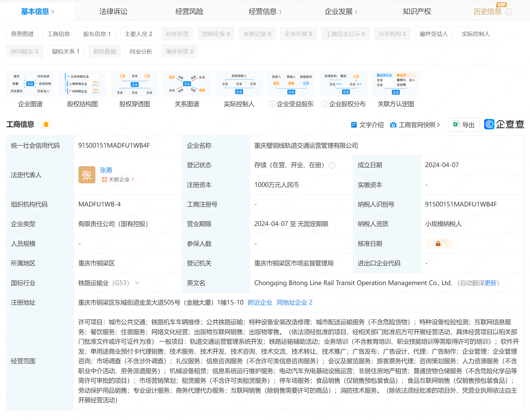The width and height of the screenshot is (530, 420).
Task: Switch to the 法律诉讼 tab
Action: click(x=113, y=11)
